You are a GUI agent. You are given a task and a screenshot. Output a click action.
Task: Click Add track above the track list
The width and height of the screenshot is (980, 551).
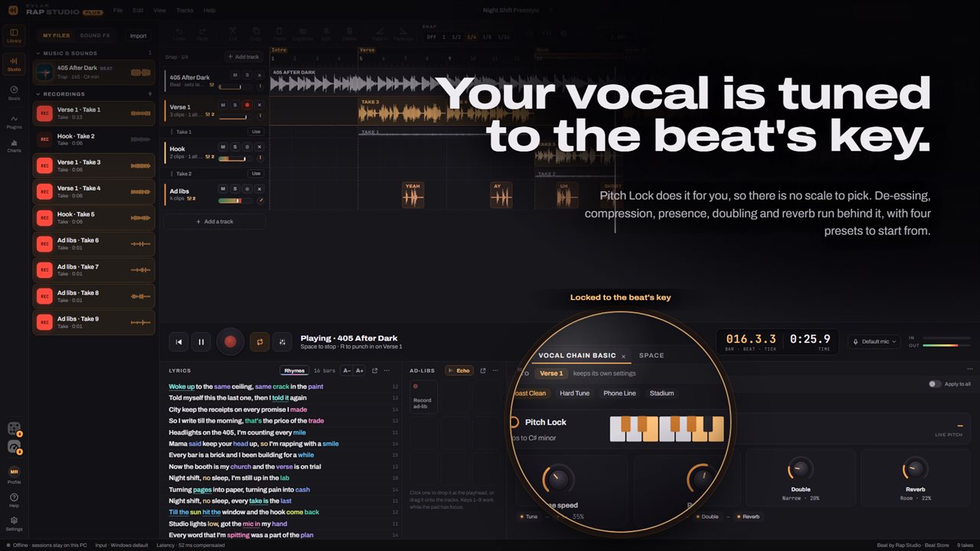(x=244, y=57)
